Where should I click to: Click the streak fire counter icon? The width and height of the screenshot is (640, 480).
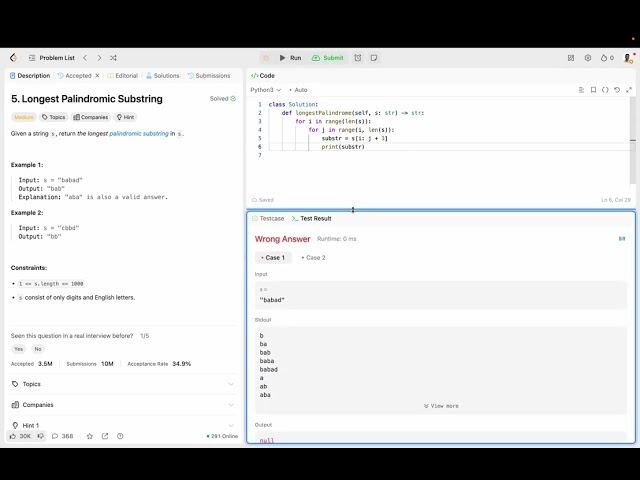click(607, 58)
